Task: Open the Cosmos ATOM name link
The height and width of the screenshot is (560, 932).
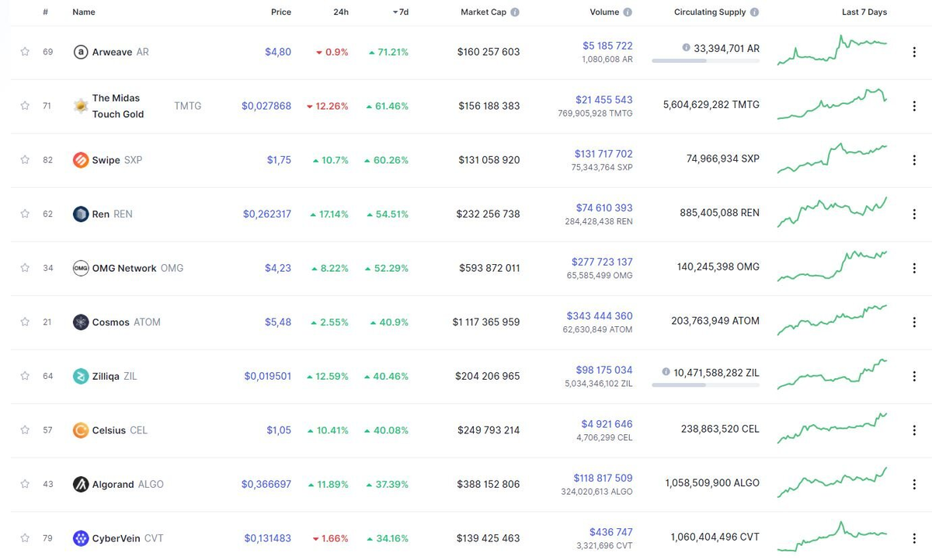Action: point(127,322)
